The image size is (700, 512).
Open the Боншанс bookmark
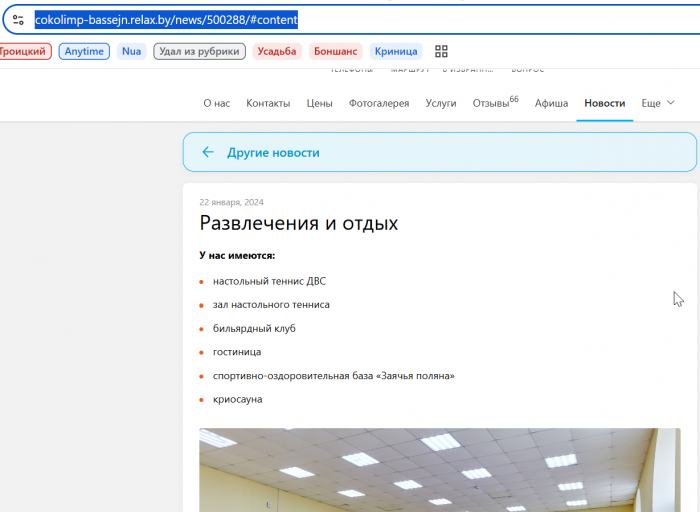pos(335,51)
